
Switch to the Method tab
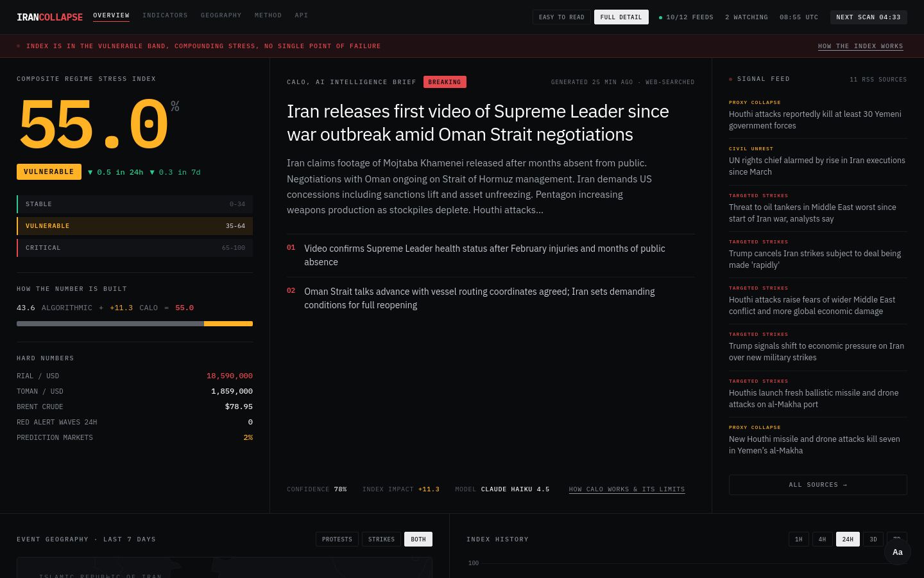coord(268,15)
